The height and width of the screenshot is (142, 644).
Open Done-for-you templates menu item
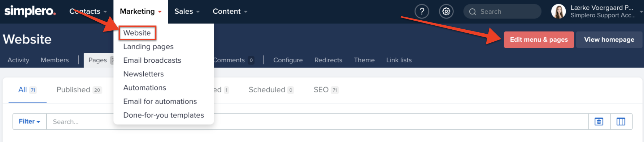click(x=164, y=116)
